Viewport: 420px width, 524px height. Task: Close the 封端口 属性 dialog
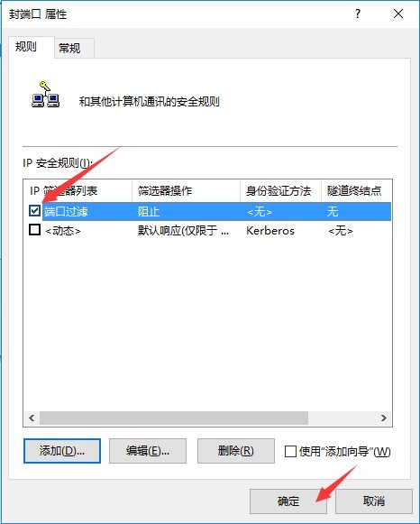pos(398,14)
